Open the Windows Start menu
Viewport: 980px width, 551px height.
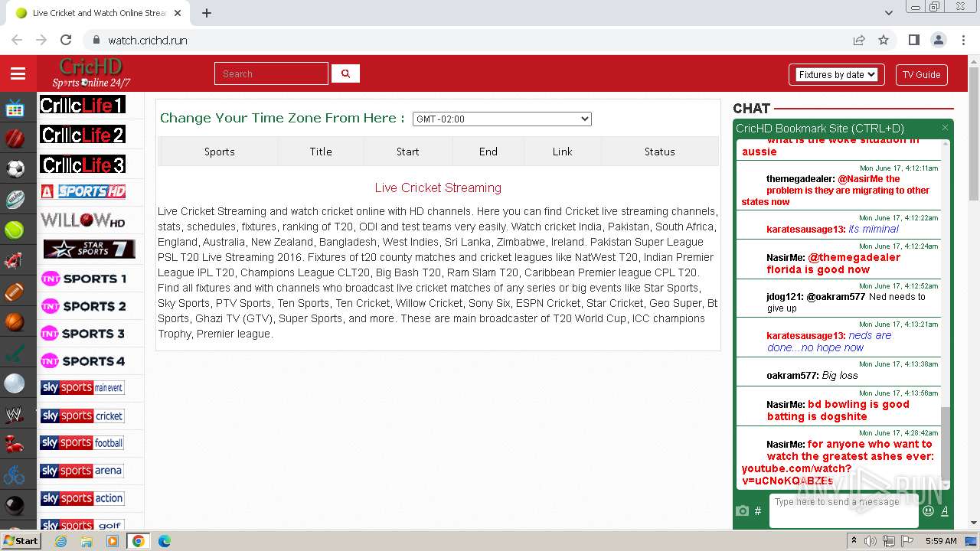(x=21, y=540)
